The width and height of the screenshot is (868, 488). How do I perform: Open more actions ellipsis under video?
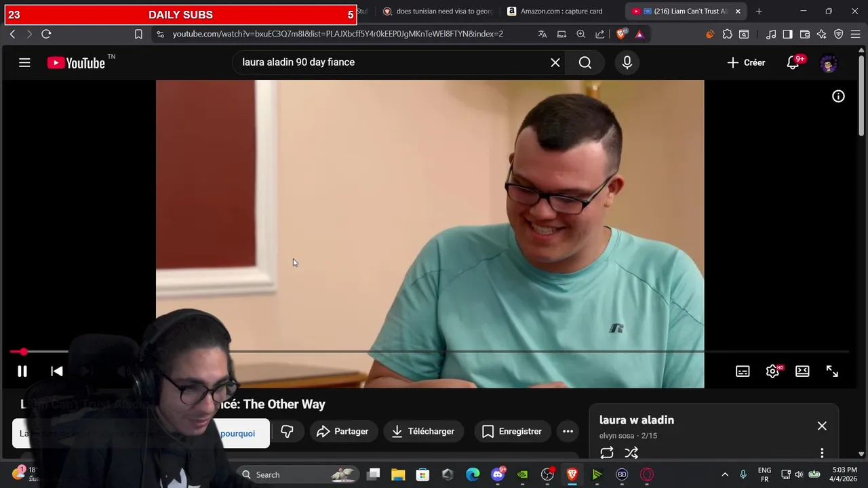(568, 432)
